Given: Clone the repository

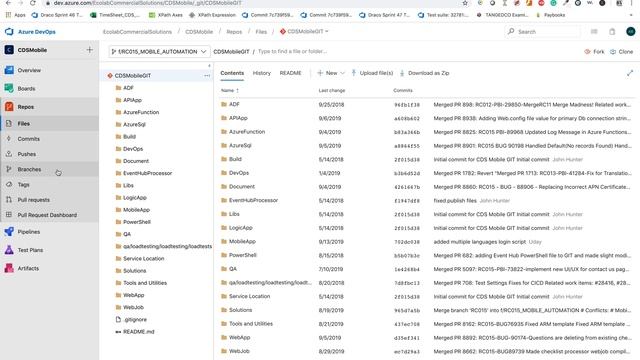Looking at the screenshot, I should (x=621, y=52).
